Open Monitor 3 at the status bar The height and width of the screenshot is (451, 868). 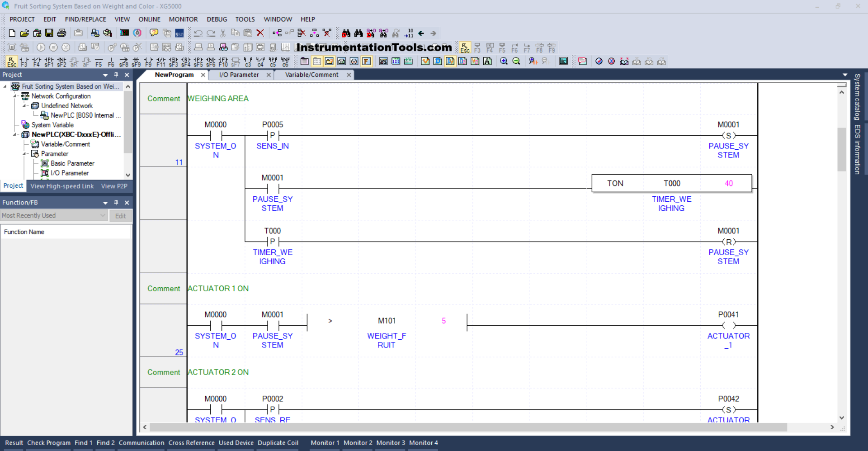coord(390,443)
